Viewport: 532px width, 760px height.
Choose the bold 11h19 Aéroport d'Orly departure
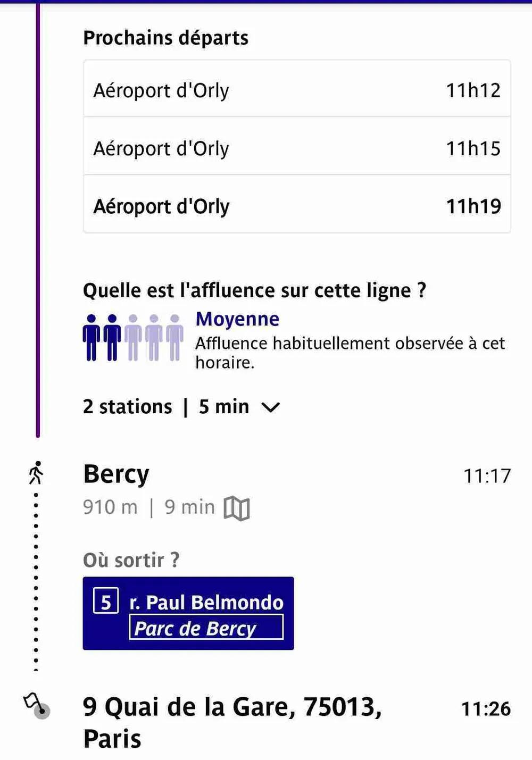click(297, 206)
